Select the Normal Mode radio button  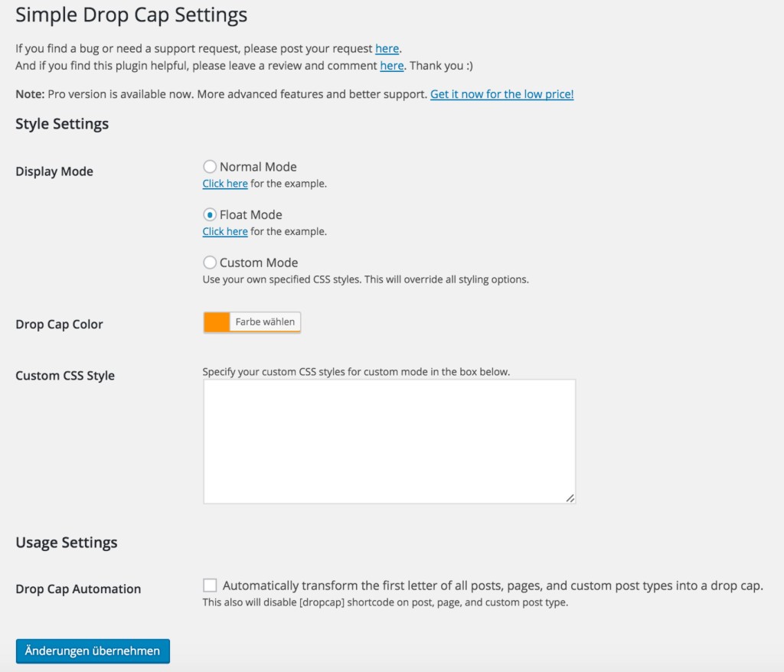pos(210,166)
